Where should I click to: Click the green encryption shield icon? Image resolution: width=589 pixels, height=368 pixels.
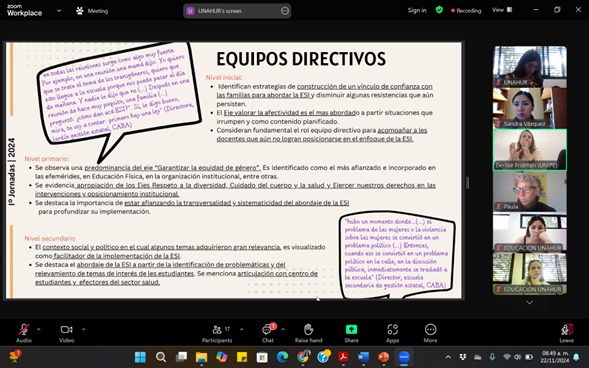pos(439,10)
